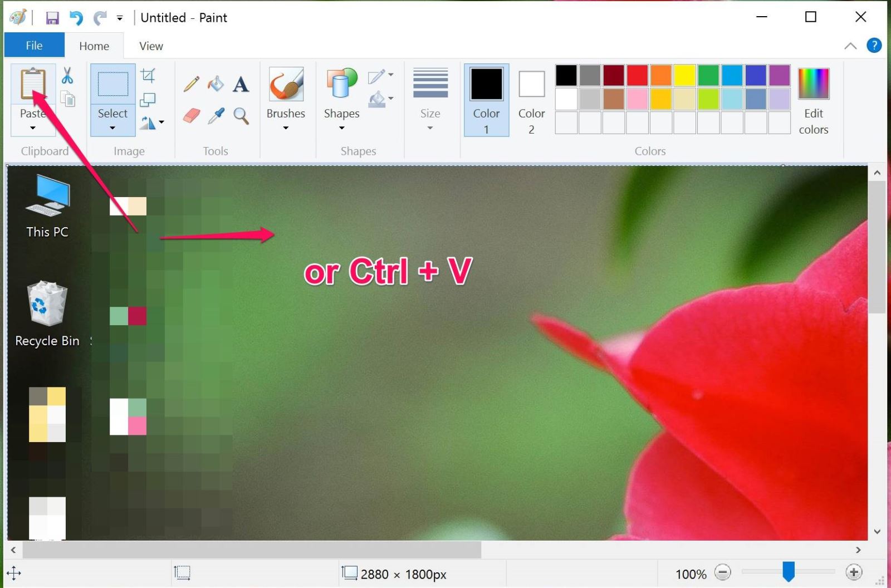The image size is (891, 588).
Task: Click the Save icon on quick access toolbar
Action: [53, 17]
